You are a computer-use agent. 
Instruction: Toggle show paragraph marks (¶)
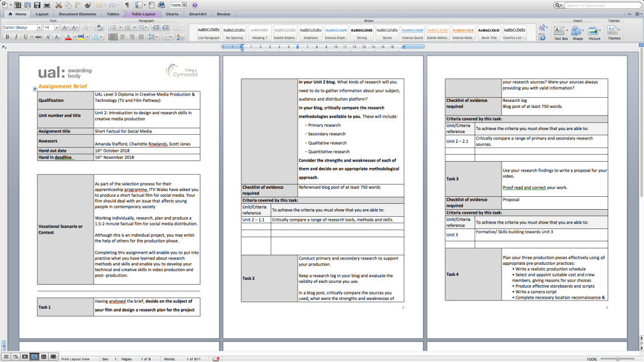tap(127, 5)
